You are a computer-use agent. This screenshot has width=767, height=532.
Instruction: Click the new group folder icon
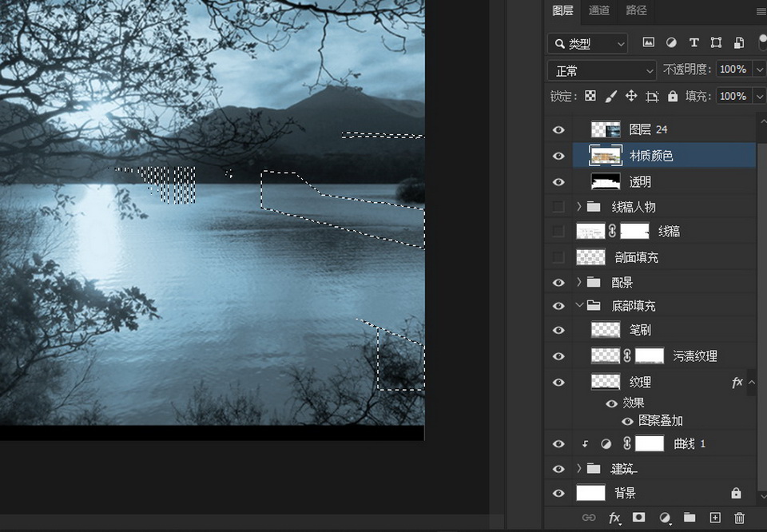point(690,518)
